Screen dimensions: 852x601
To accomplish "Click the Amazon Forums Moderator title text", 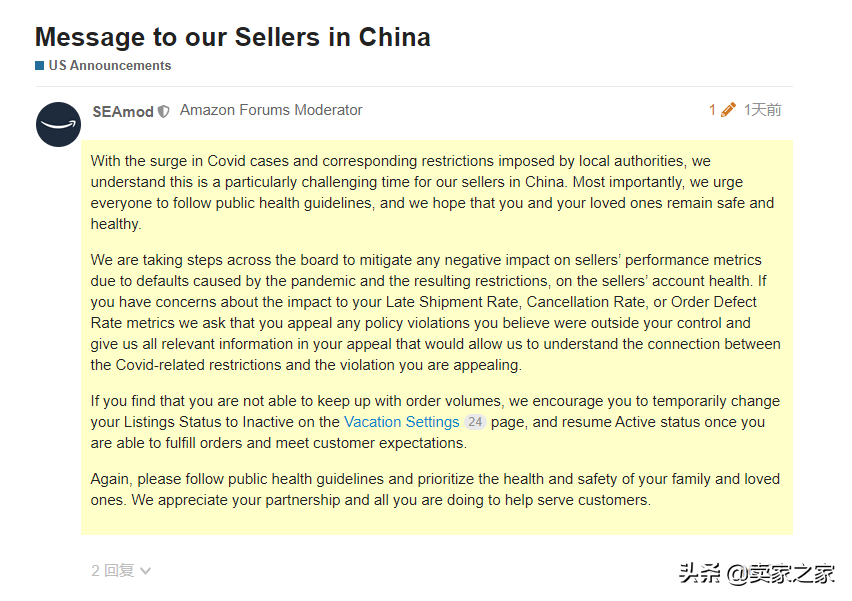I will coord(271,110).
